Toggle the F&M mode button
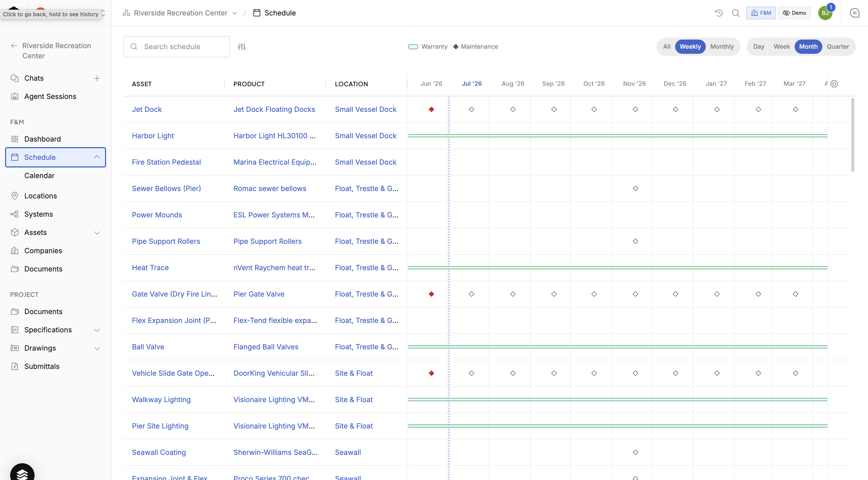 click(761, 13)
